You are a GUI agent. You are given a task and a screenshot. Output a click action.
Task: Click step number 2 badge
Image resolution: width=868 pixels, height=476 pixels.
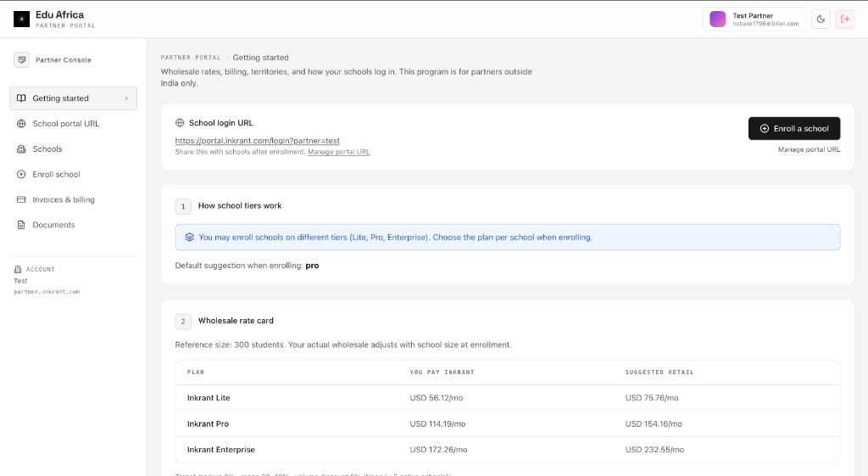(x=183, y=322)
